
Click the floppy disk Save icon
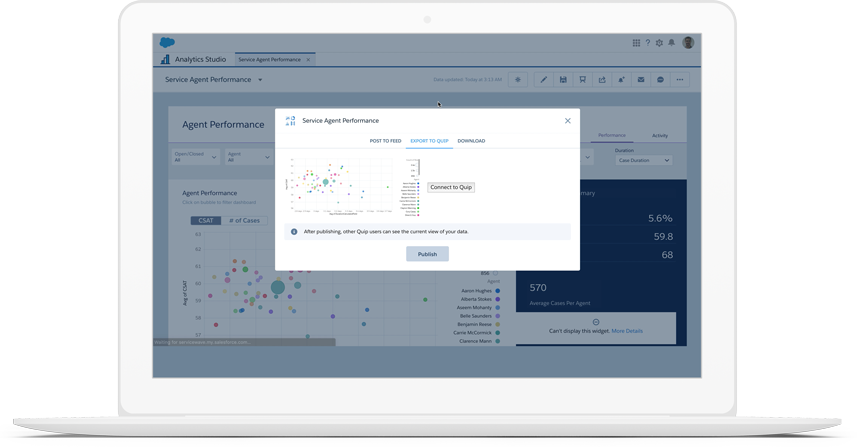[x=563, y=80]
